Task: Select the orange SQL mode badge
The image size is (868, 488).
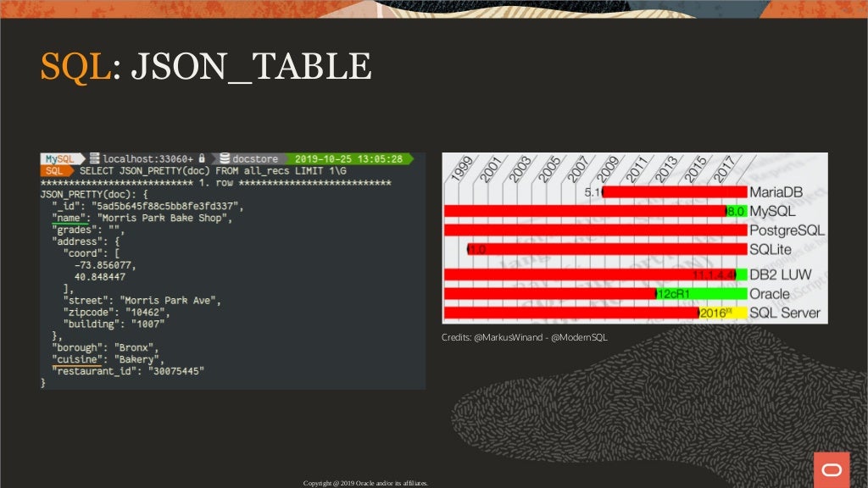Action: 55,171
